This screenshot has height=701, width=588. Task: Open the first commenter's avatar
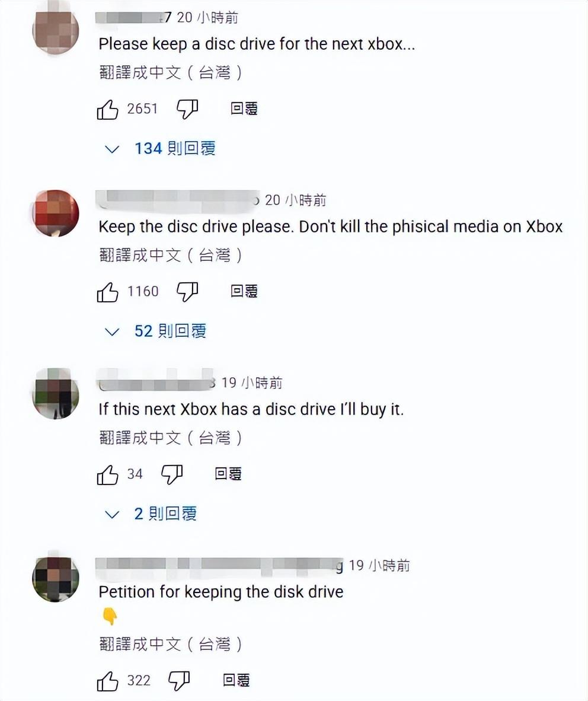coord(56,30)
